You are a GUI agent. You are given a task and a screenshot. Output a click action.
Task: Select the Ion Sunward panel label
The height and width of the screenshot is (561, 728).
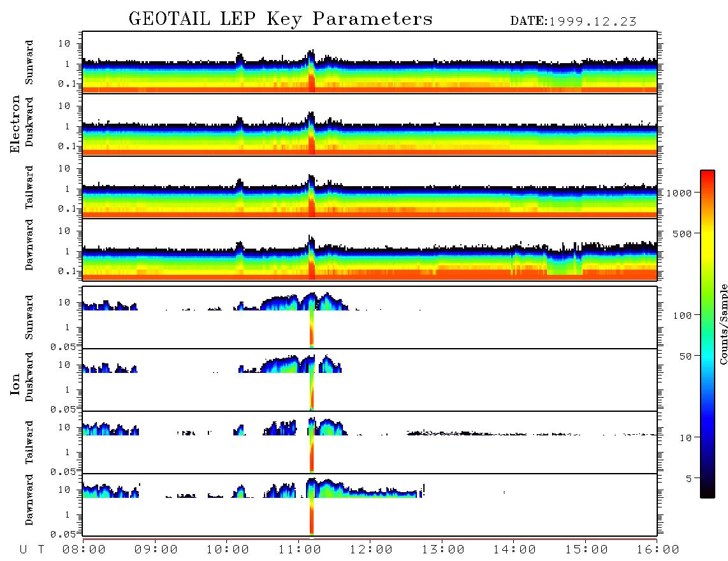click(x=29, y=317)
